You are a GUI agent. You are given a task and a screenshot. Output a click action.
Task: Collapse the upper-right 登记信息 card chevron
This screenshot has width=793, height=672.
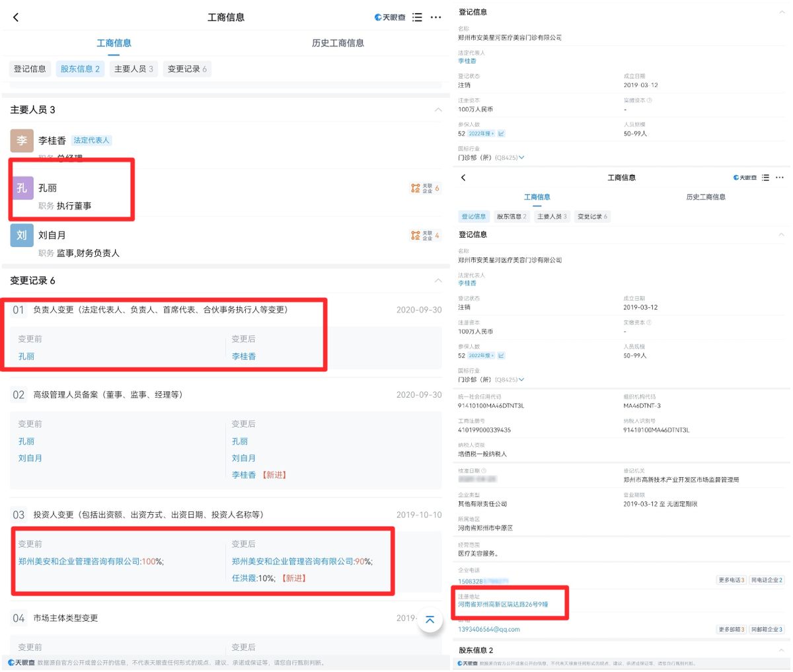coord(782,12)
